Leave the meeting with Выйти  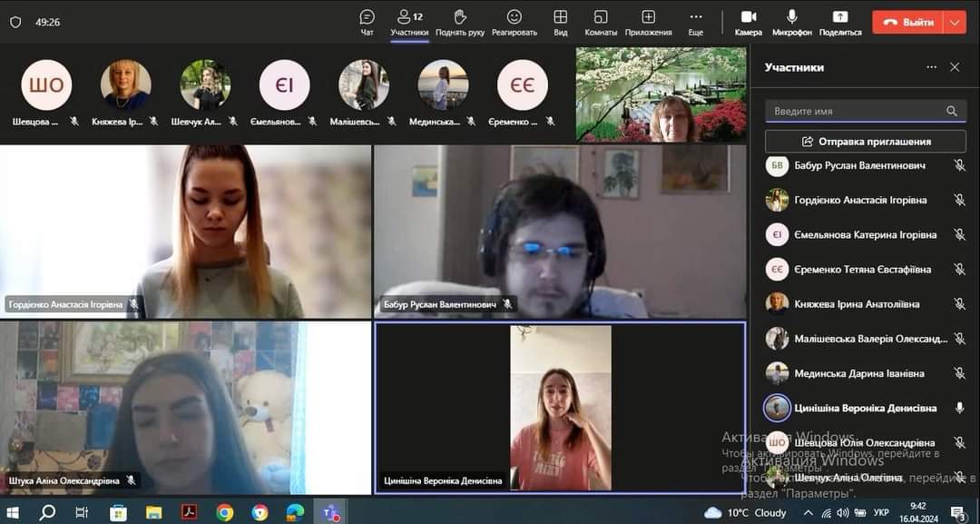click(907, 22)
